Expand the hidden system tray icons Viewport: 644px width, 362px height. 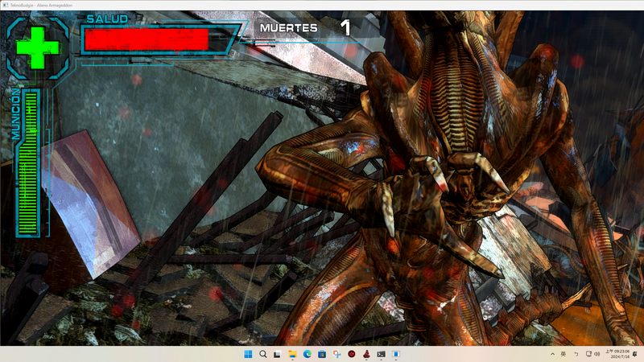point(552,354)
